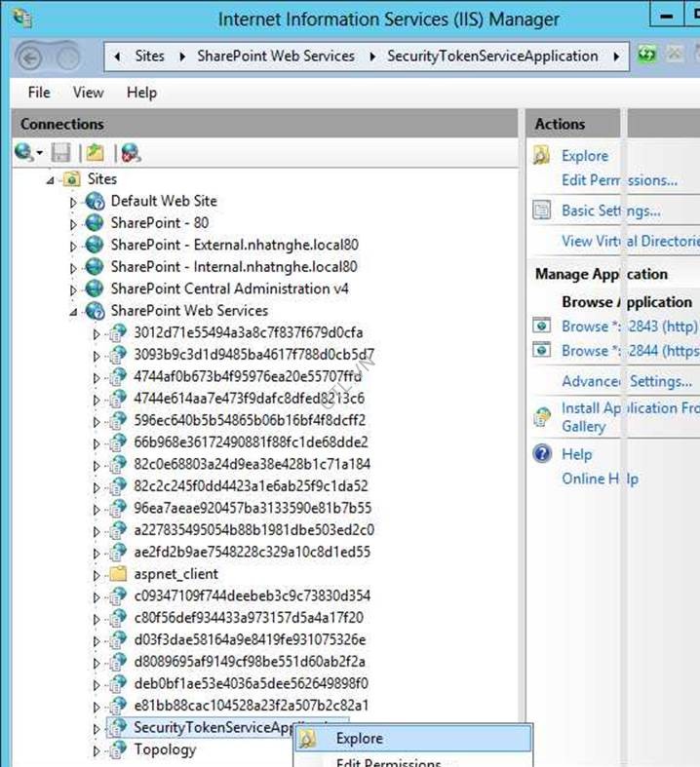Select d03f3dae58164a9e8419fe931075326e tree item
The image size is (700, 767).
pyautogui.click(x=250, y=639)
